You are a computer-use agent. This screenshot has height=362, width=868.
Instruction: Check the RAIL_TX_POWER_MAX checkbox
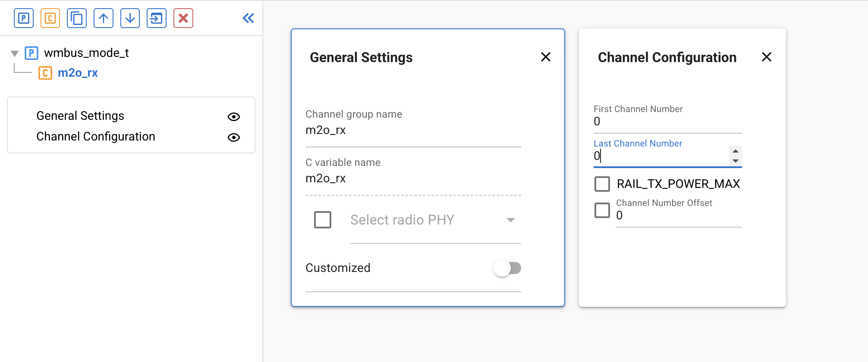click(602, 184)
